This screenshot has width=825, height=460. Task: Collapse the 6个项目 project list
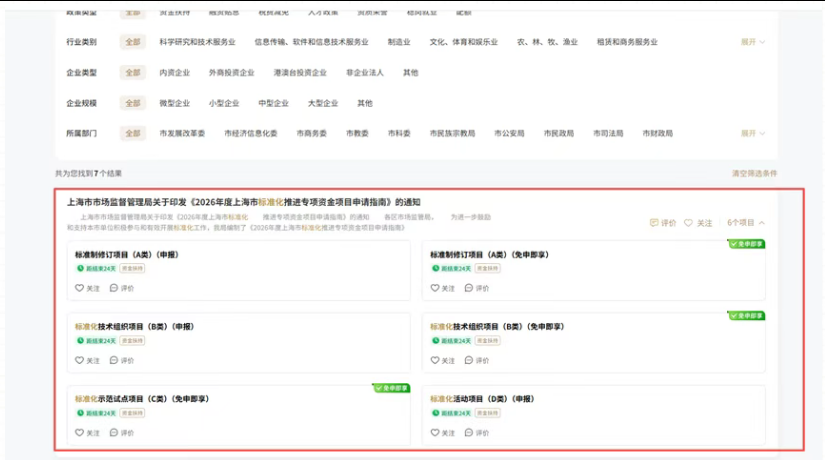tap(746, 223)
